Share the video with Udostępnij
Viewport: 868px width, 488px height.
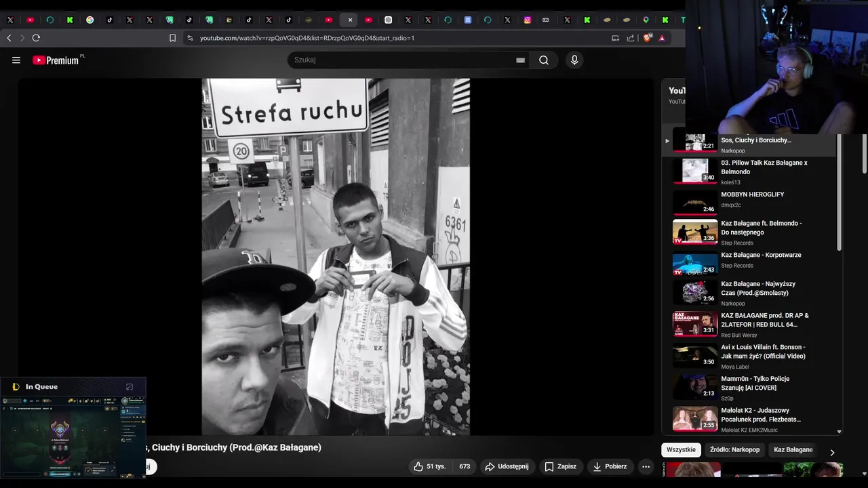point(508,466)
